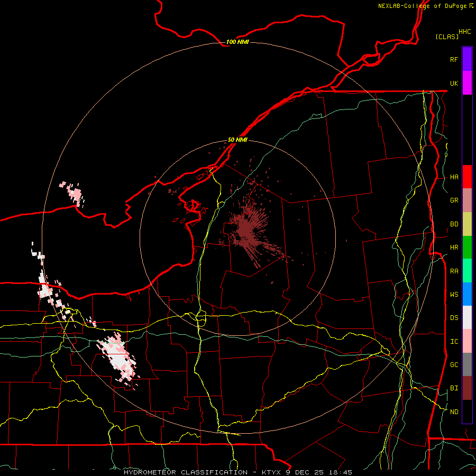Click the UK magenta legend swatch

coord(467,83)
